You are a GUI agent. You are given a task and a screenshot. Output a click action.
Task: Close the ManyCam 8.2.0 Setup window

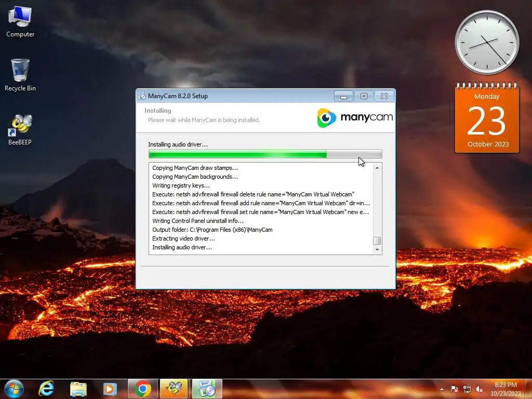(384, 96)
